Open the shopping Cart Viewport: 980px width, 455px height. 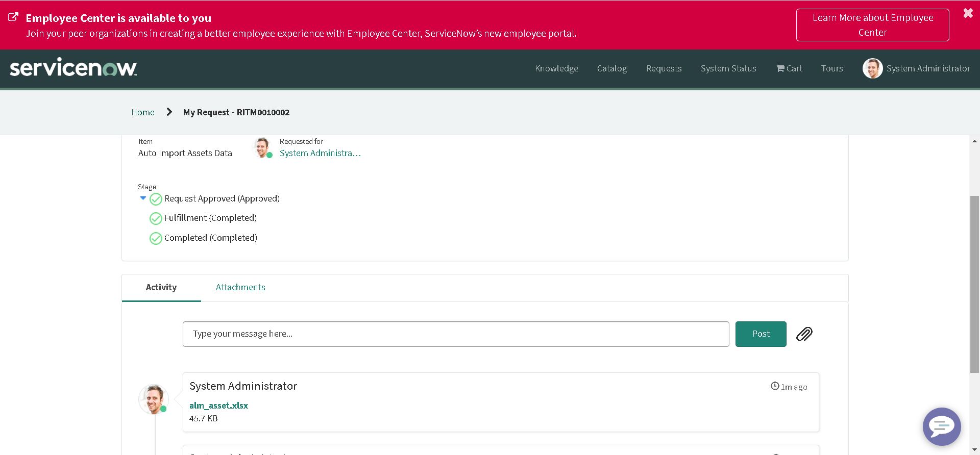[x=789, y=68]
